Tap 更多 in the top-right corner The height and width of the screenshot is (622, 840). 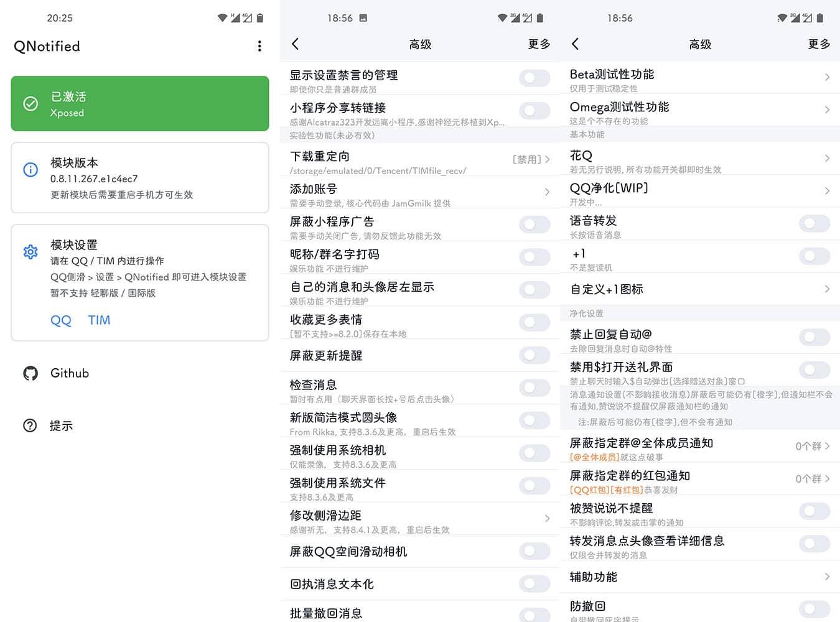pos(539,44)
